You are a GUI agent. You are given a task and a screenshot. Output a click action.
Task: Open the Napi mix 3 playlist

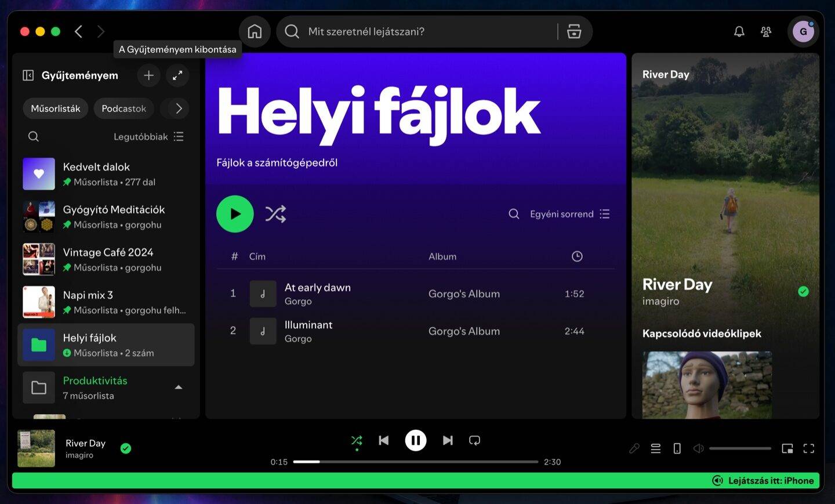click(x=106, y=302)
